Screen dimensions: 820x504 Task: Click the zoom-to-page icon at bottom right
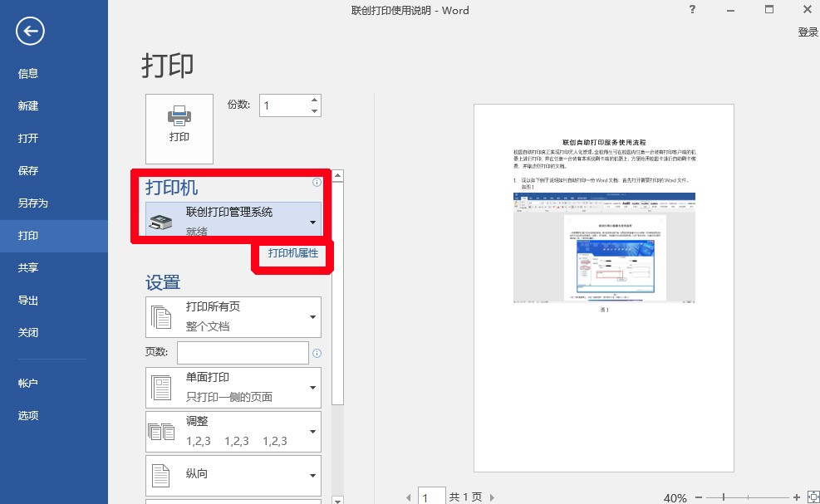coord(812,497)
